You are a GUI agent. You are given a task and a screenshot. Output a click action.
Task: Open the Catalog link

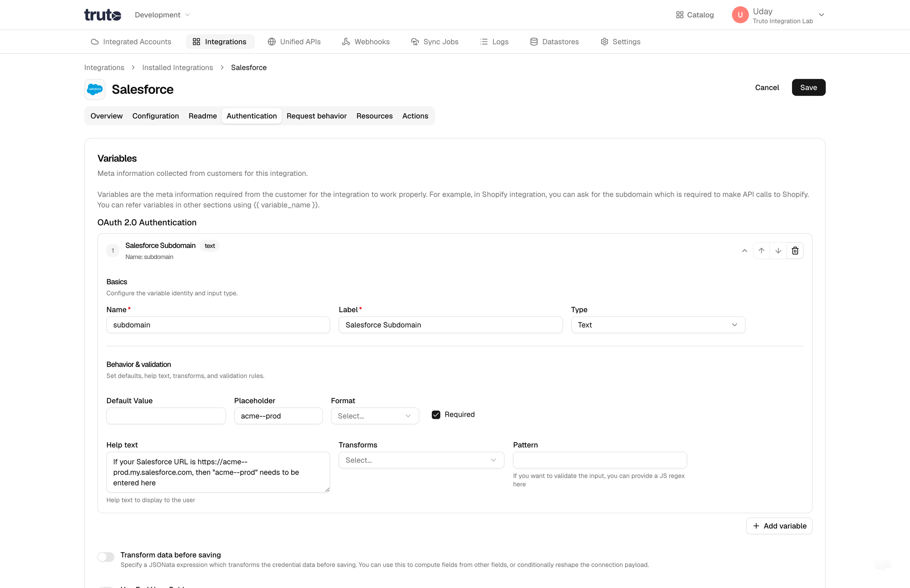695,15
